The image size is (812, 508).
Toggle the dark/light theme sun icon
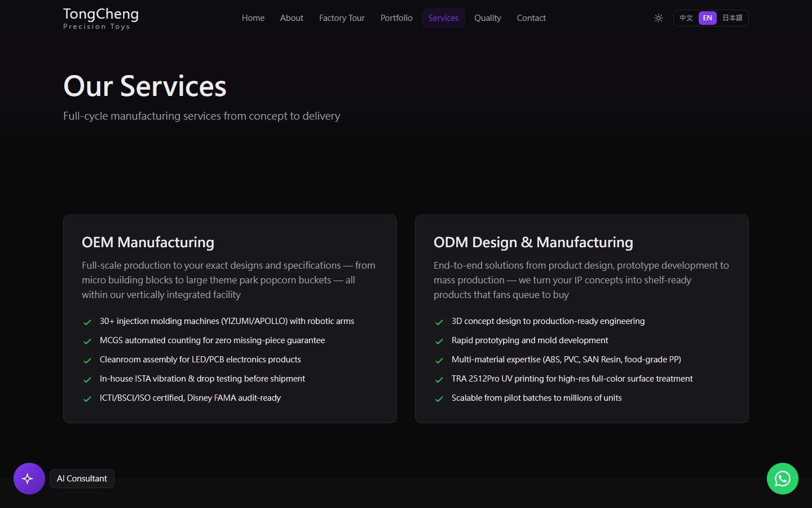click(658, 17)
